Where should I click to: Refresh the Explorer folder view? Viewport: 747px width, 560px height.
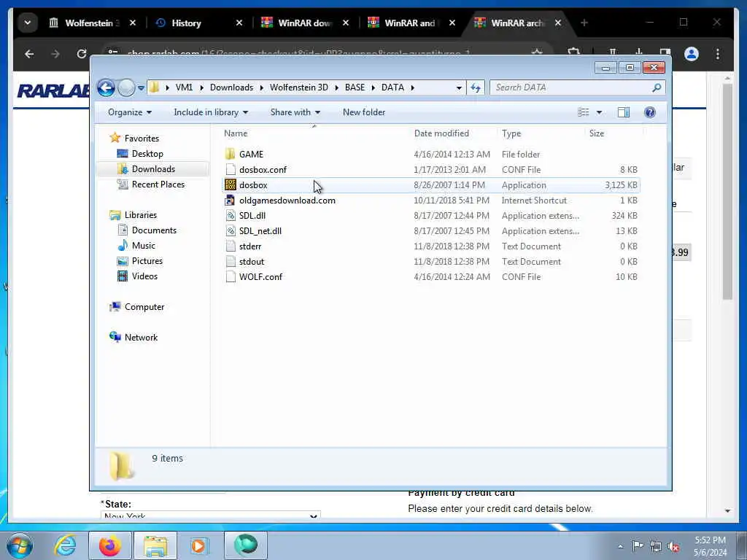(x=476, y=87)
